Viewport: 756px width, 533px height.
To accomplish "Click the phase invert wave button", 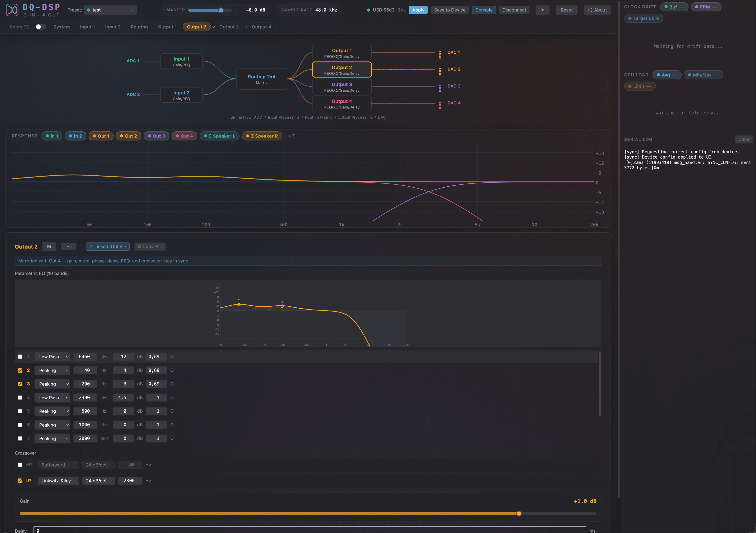I will (69, 247).
